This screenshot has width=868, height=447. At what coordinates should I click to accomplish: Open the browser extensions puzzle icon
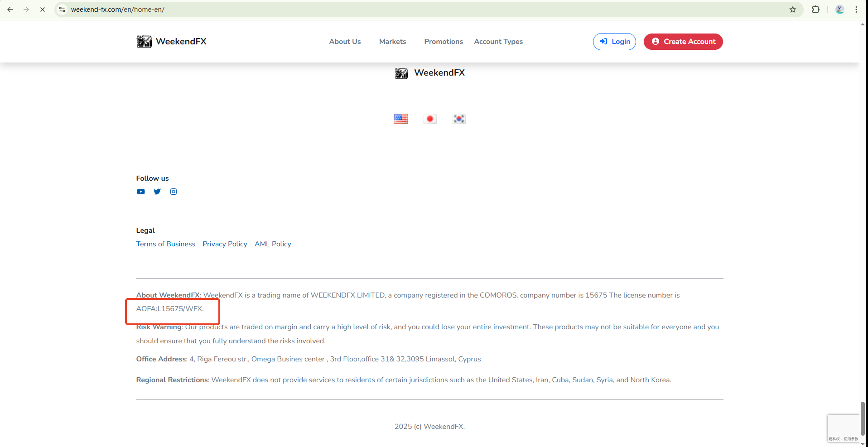(815, 10)
